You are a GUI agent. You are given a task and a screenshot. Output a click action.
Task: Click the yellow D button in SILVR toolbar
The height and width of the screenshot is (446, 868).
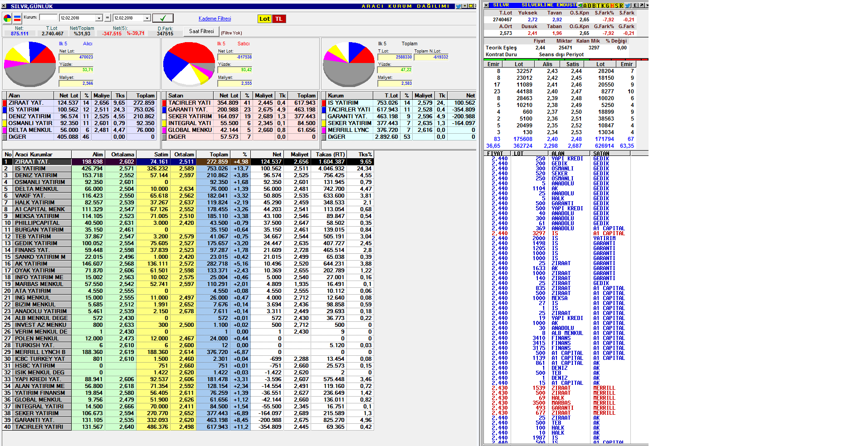coord(589,5)
